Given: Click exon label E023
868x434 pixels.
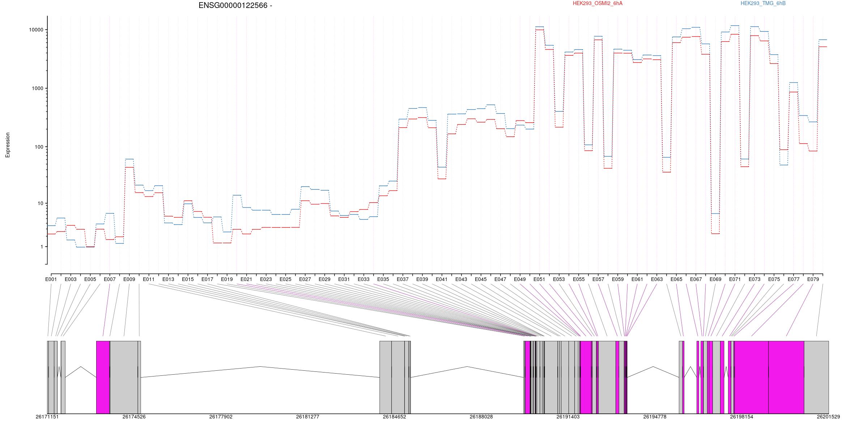Looking at the screenshot, I should (266, 279).
